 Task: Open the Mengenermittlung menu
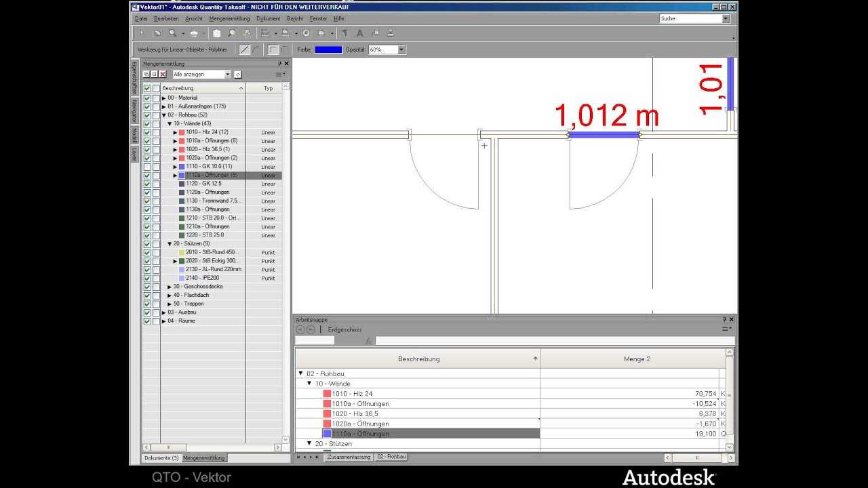tap(229, 19)
